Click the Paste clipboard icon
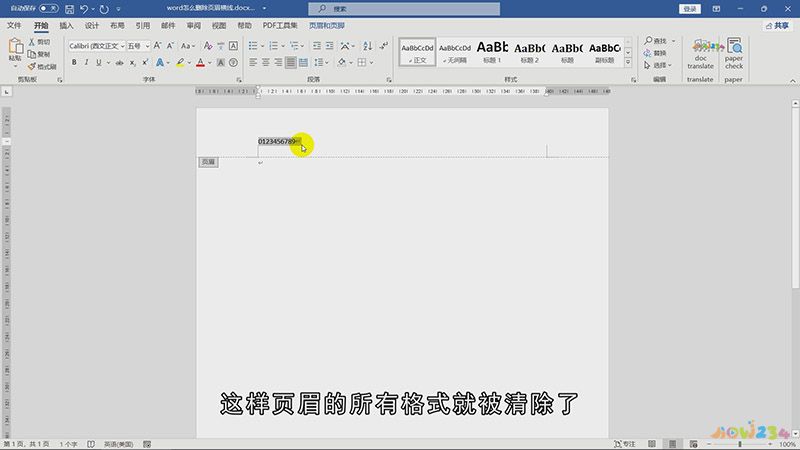800x450 pixels. (15, 47)
